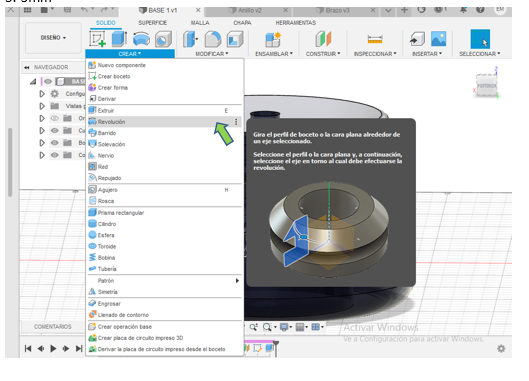The image size is (529, 381).
Task: Click the Revolve toolbar icon
Action: pyautogui.click(x=141, y=38)
